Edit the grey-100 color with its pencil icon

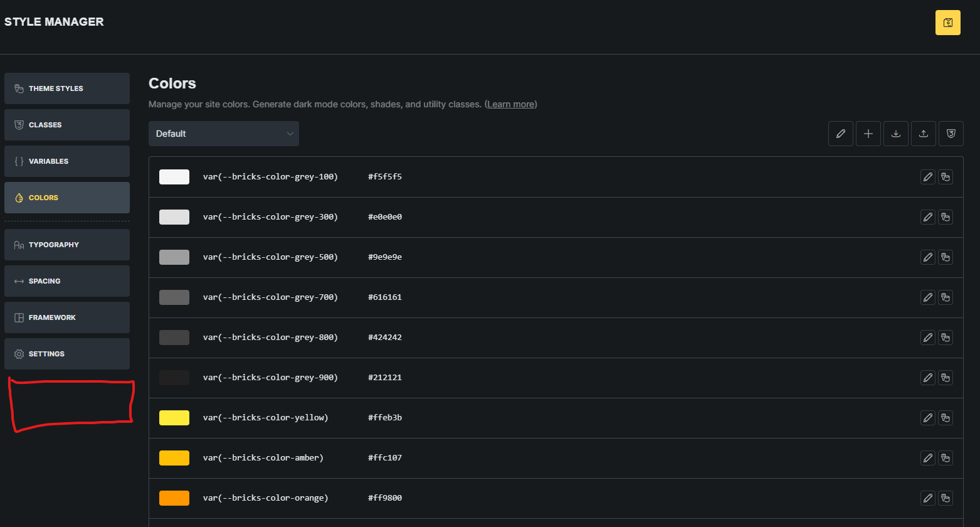pos(927,177)
